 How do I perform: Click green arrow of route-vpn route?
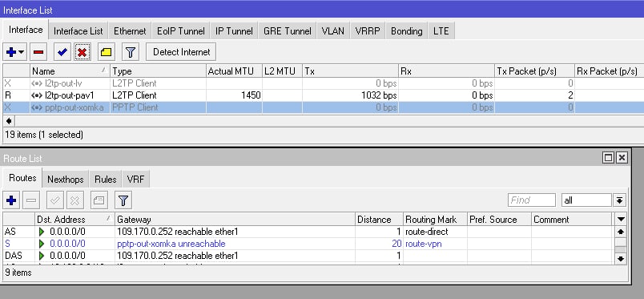[x=42, y=244]
